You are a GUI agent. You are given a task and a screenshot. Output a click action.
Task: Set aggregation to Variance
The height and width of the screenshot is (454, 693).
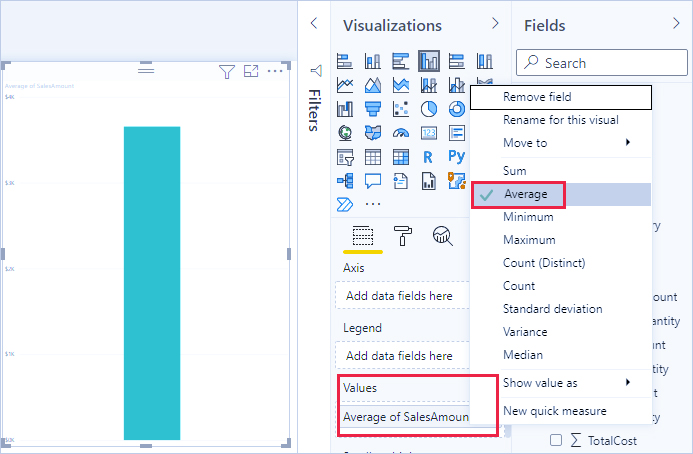(x=561, y=332)
